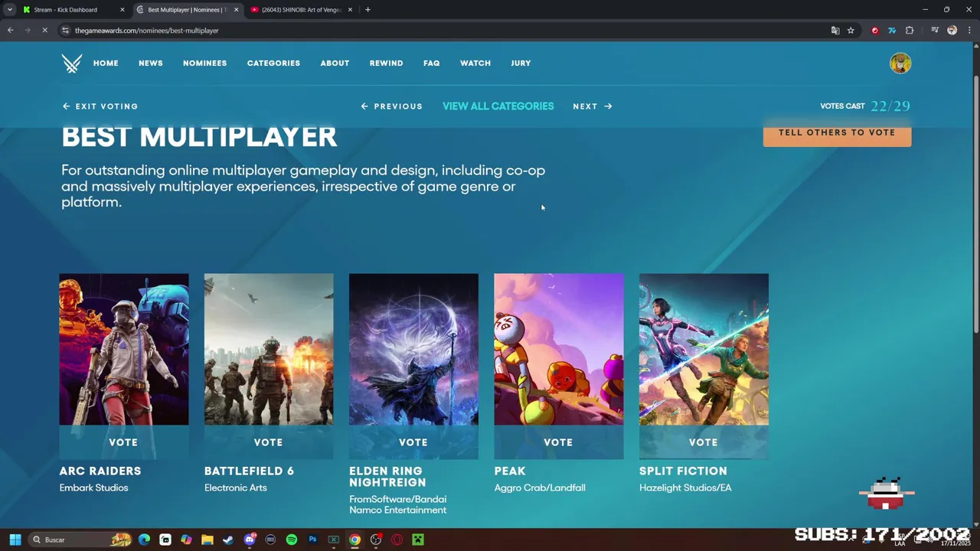
Task: Open the WATCH nav link
Action: click(475, 64)
